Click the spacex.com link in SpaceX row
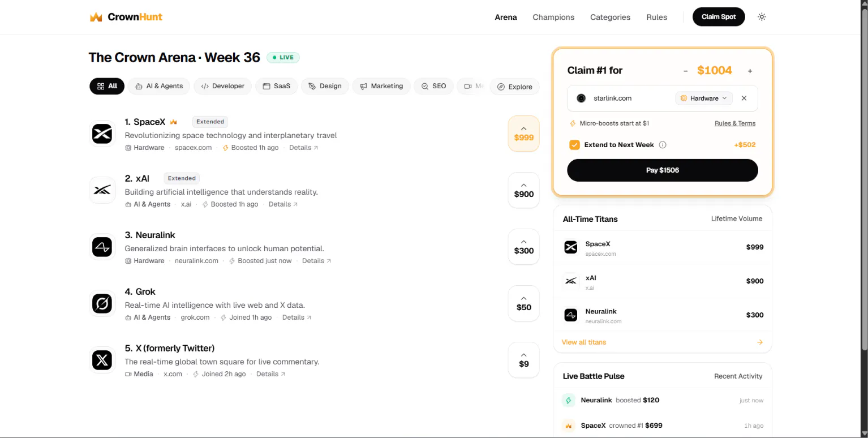868x438 pixels. tap(194, 148)
